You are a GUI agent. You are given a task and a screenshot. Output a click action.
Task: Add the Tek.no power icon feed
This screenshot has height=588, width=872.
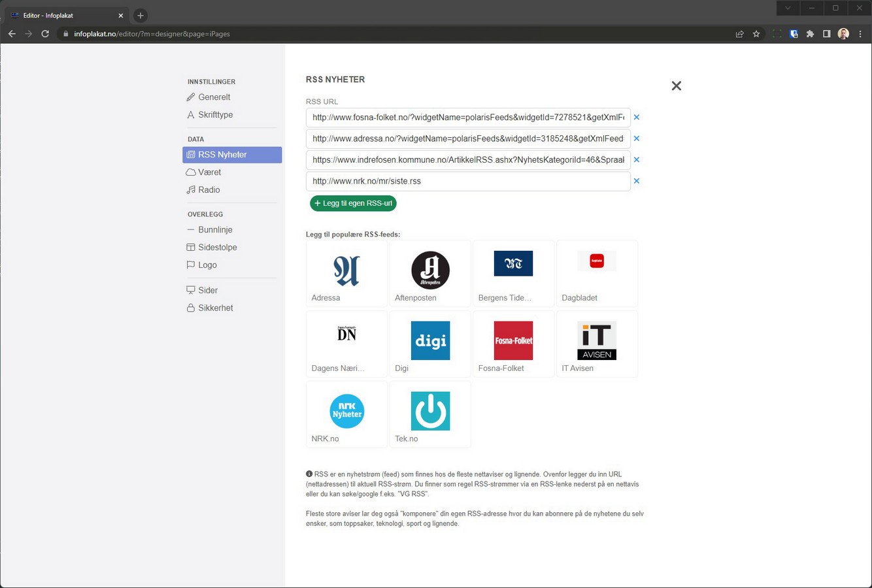[430, 411]
